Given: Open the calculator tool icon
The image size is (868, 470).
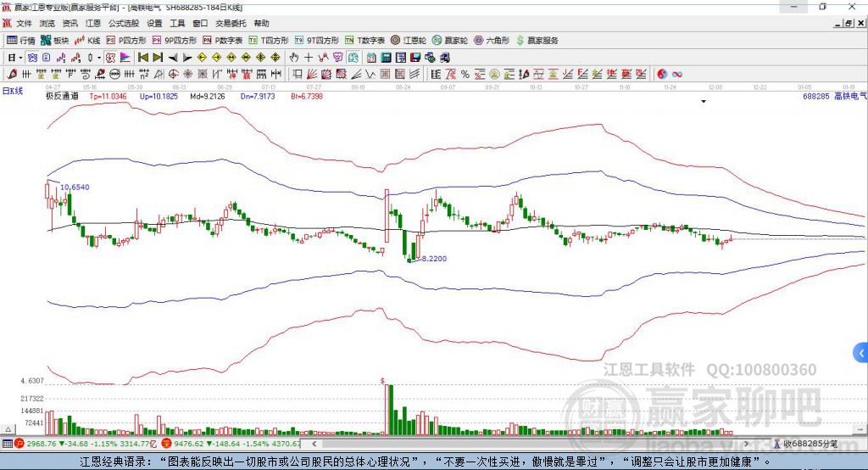Looking at the screenshot, I should click(386, 58).
